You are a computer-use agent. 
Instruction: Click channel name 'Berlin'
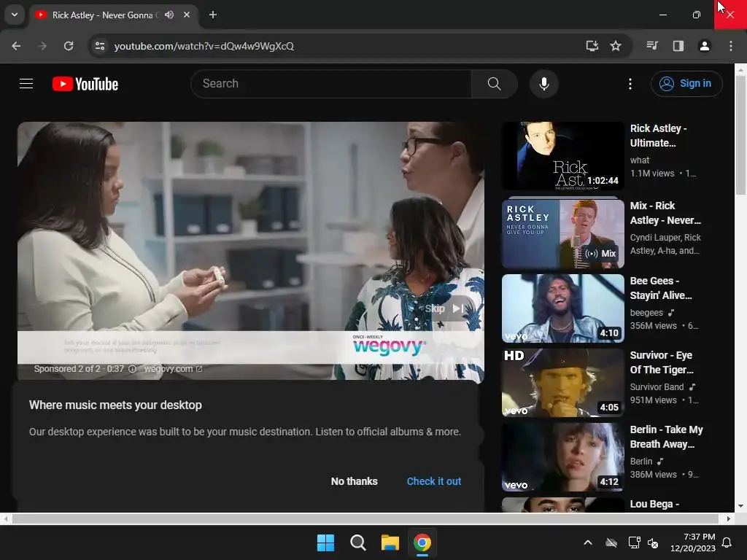coord(640,462)
